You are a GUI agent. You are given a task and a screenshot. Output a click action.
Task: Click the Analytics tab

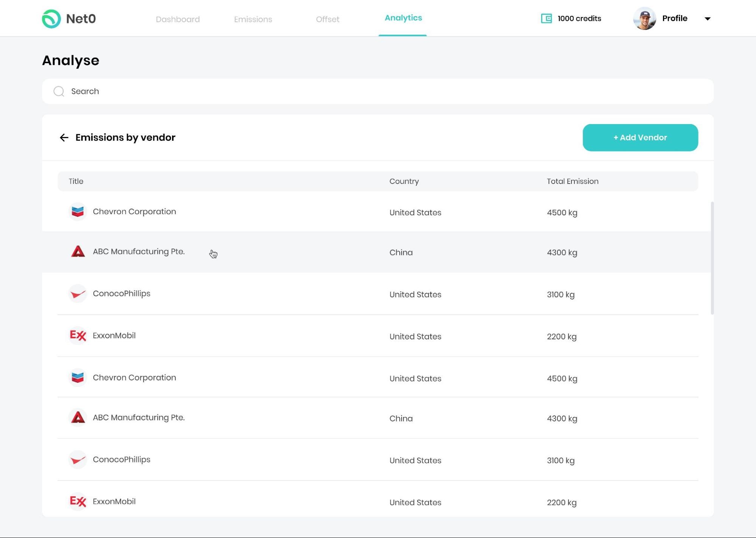point(403,17)
